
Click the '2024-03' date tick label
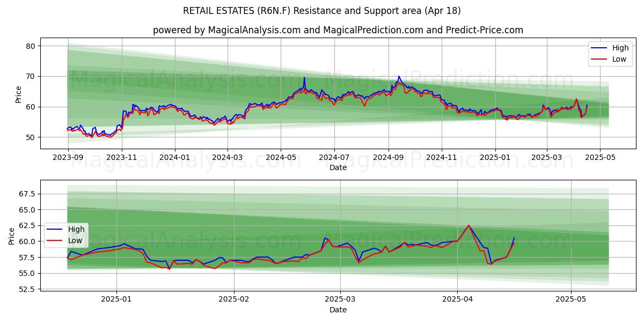[228, 158]
